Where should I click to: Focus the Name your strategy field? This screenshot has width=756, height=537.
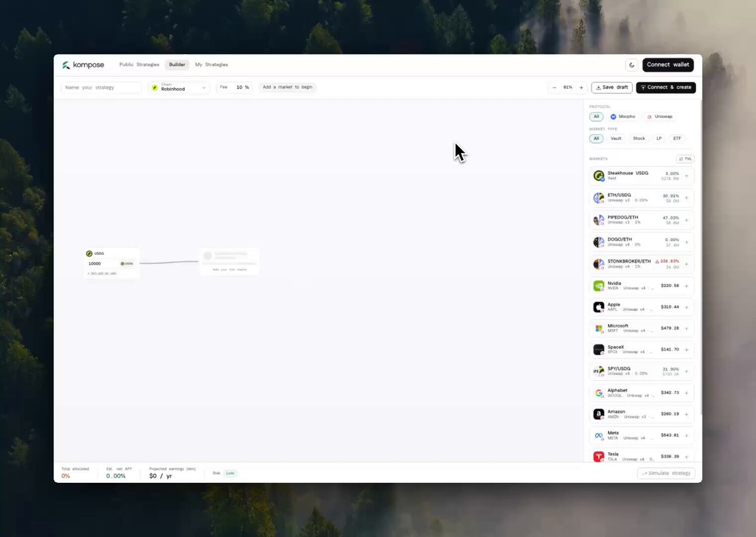point(101,88)
